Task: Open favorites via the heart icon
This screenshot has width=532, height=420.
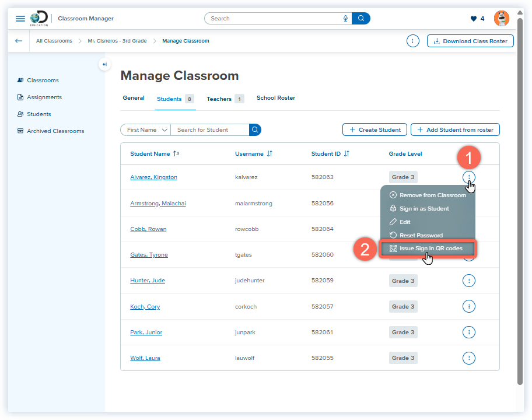Action: tap(474, 18)
